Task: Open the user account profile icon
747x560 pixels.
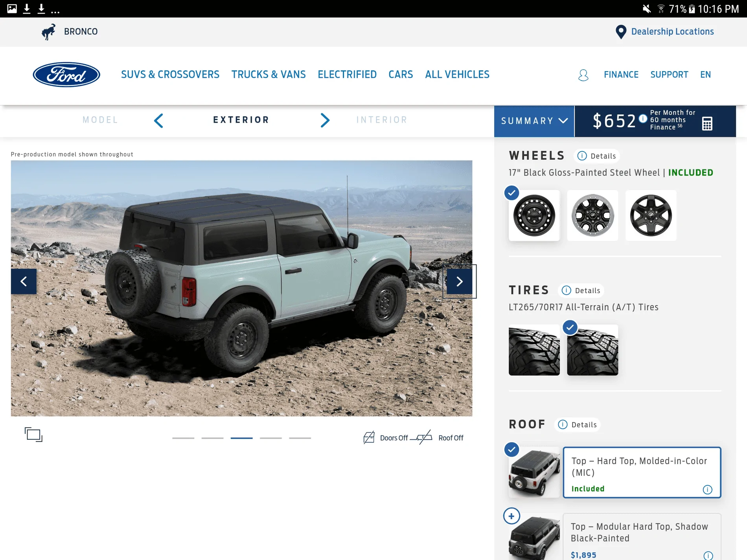Action: coord(583,75)
